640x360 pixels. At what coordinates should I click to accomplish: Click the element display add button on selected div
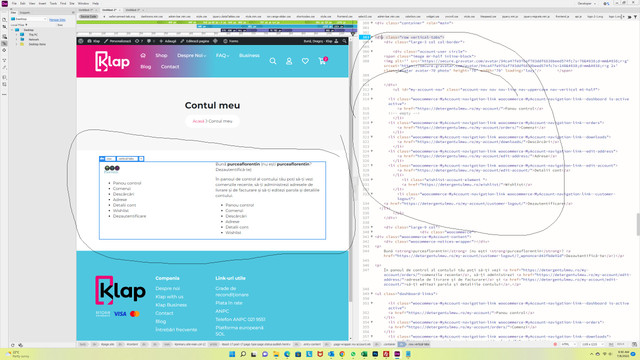coord(141,159)
